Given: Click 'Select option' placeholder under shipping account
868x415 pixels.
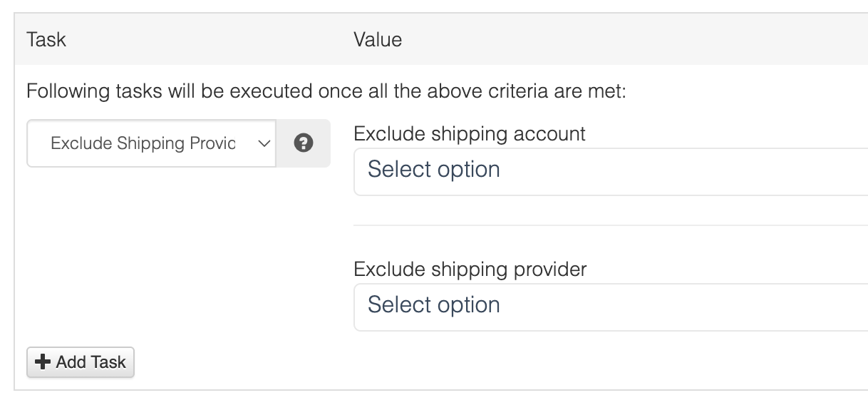Looking at the screenshot, I should tap(434, 170).
